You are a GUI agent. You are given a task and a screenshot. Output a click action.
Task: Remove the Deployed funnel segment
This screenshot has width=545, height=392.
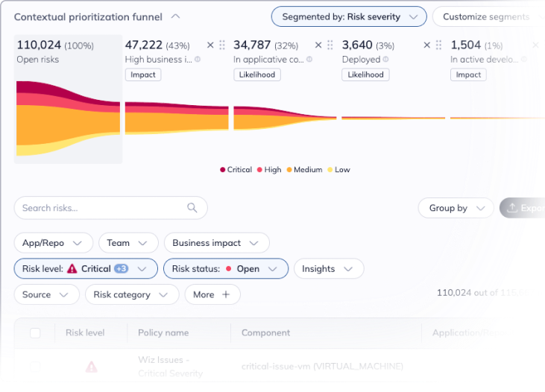tap(427, 45)
